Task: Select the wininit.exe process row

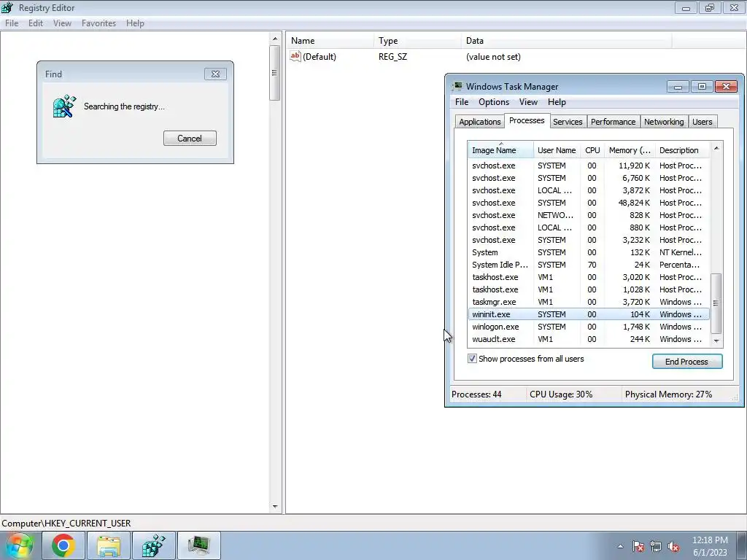Action: [589, 314]
